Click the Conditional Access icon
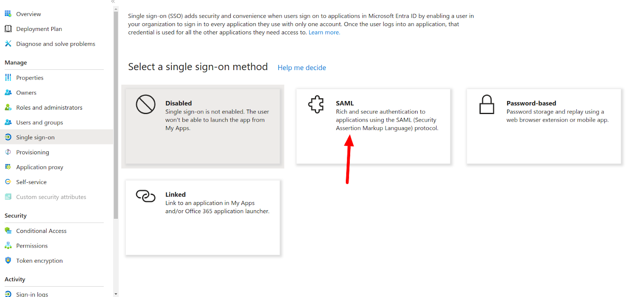Screen dimensions: 644x297 pyautogui.click(x=8, y=231)
